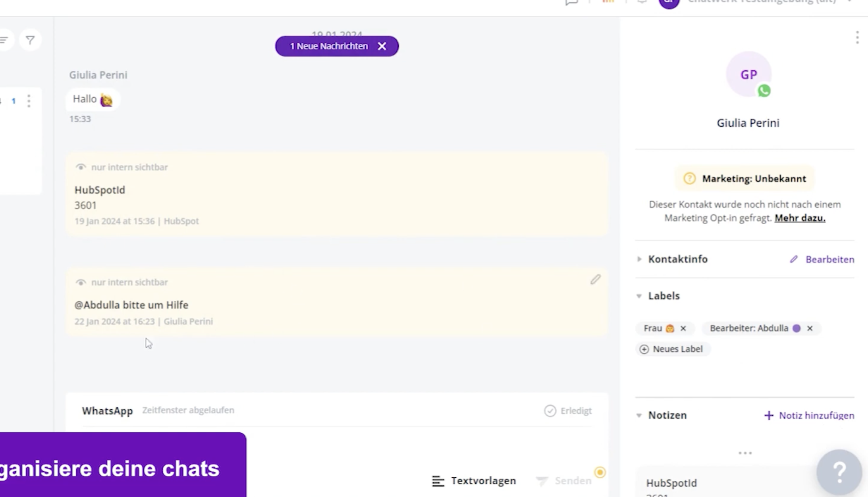
Task: Click the notifications bell in the top bar
Action: point(642,2)
